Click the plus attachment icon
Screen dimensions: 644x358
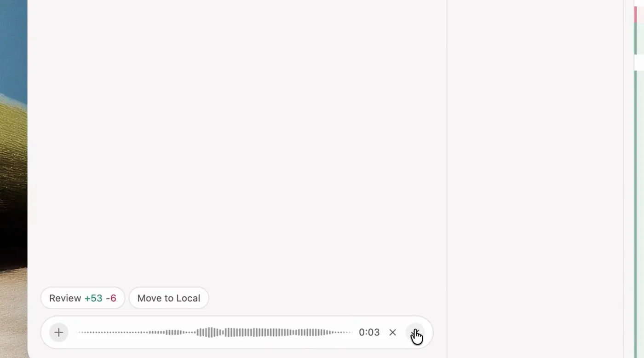click(59, 332)
